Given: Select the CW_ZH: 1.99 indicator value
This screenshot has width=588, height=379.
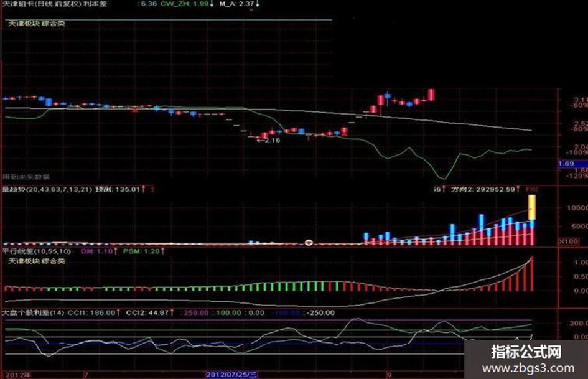Looking at the screenshot, I should [184, 4].
